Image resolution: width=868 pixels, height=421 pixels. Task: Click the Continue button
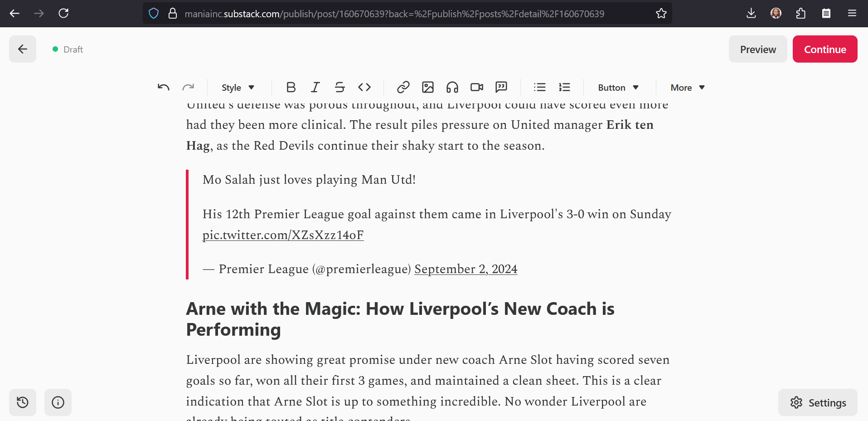(x=825, y=49)
